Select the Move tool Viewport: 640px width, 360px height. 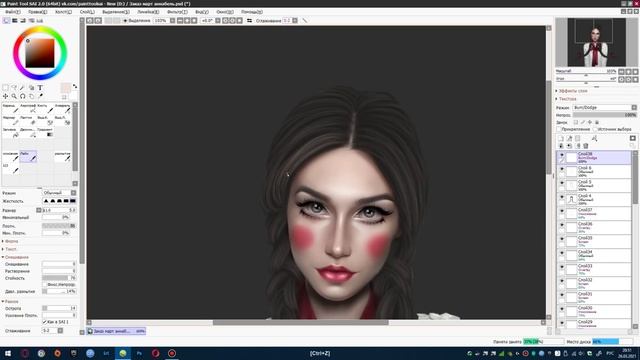pos(5,96)
